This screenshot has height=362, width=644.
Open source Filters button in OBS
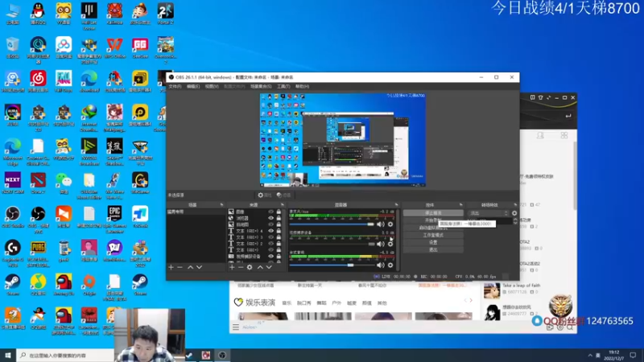click(x=283, y=195)
